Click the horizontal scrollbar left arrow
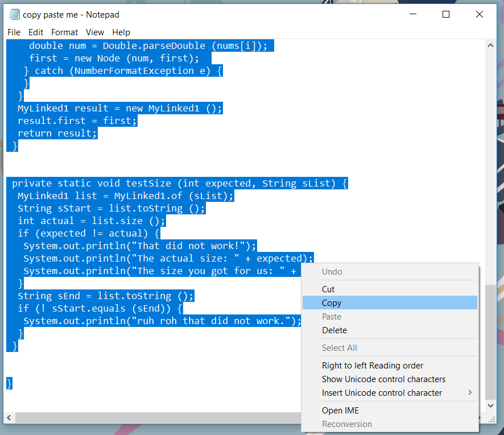This screenshot has height=435, width=504. pos(9,417)
